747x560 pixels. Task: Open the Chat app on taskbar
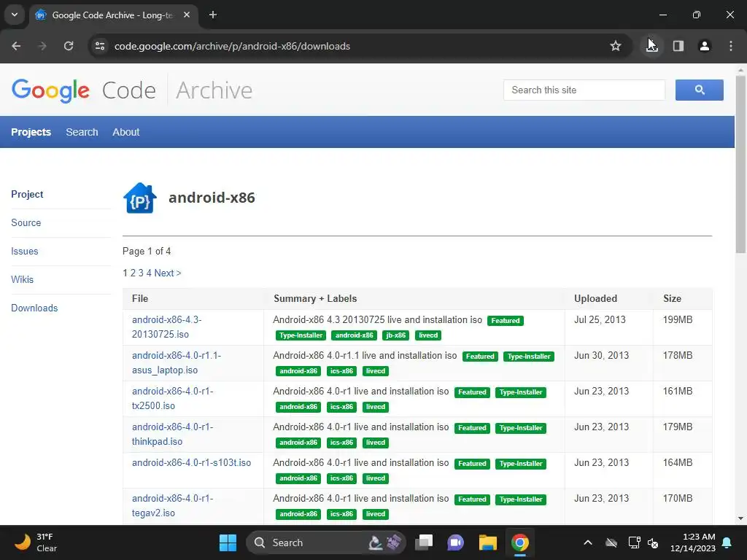pyautogui.click(x=455, y=542)
